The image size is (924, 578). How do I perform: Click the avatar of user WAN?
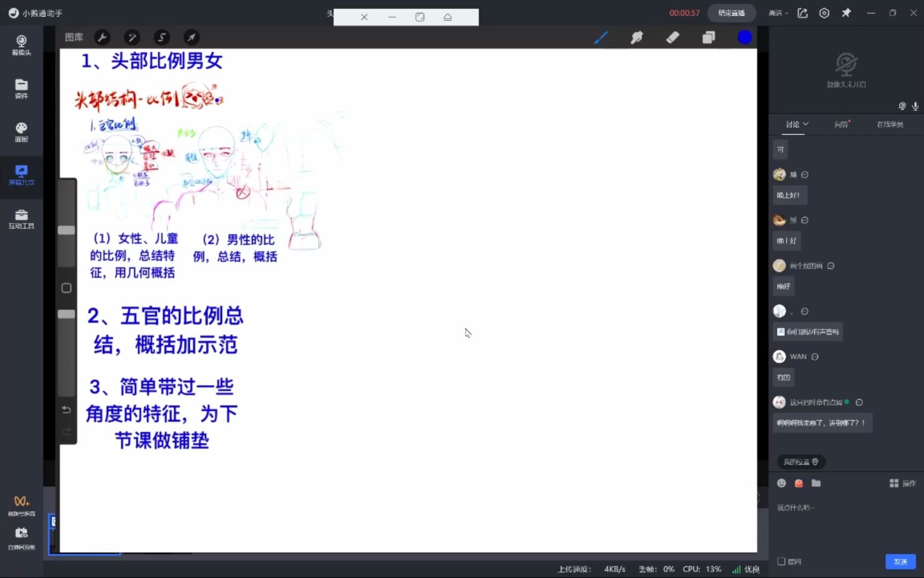780,356
